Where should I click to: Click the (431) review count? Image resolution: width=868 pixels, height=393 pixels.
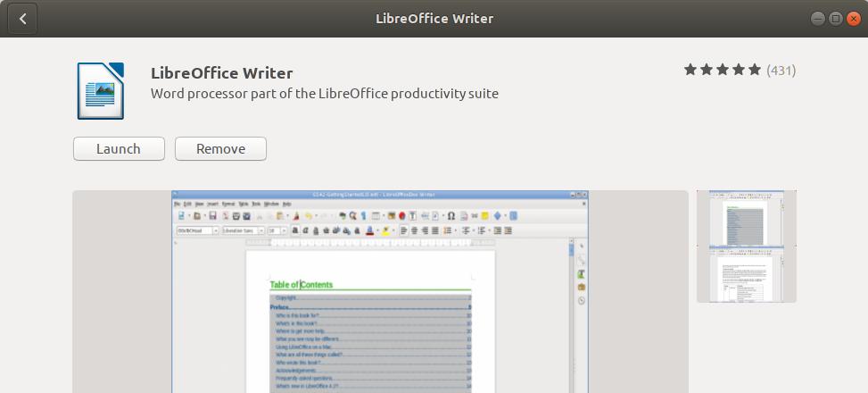click(781, 71)
